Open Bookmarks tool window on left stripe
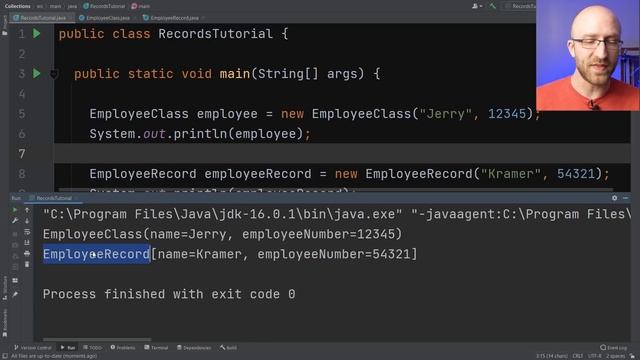Screen dimensions: 640x360 click(4, 322)
